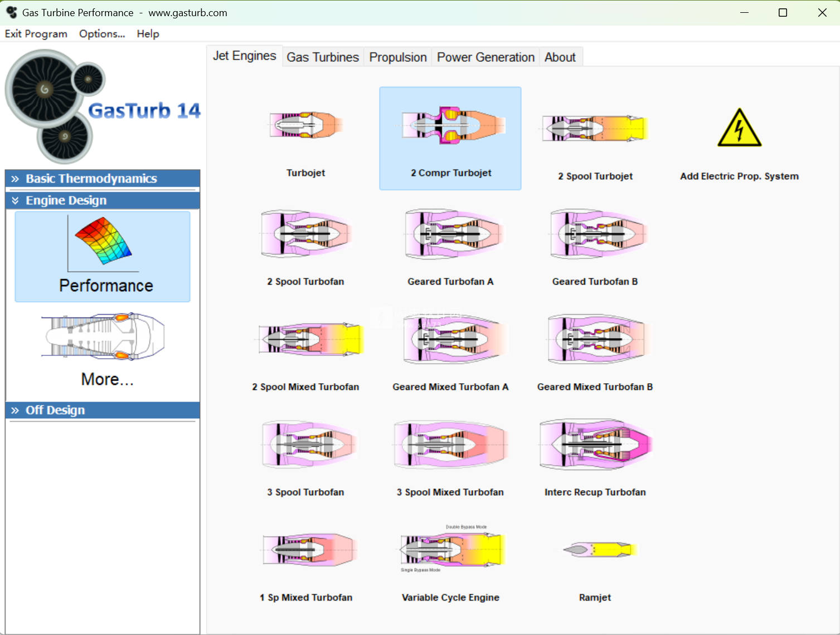The width and height of the screenshot is (840, 635).
Task: Click the Ramjet label
Action: click(x=595, y=597)
